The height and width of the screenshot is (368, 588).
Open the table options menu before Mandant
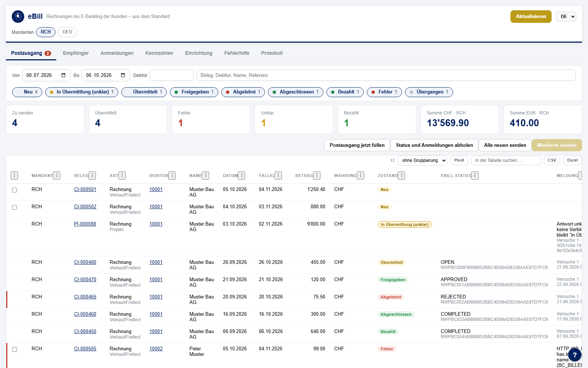click(14, 176)
